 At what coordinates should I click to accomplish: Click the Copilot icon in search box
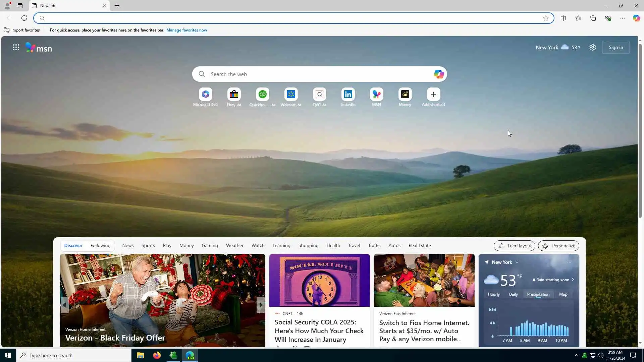tap(438, 74)
